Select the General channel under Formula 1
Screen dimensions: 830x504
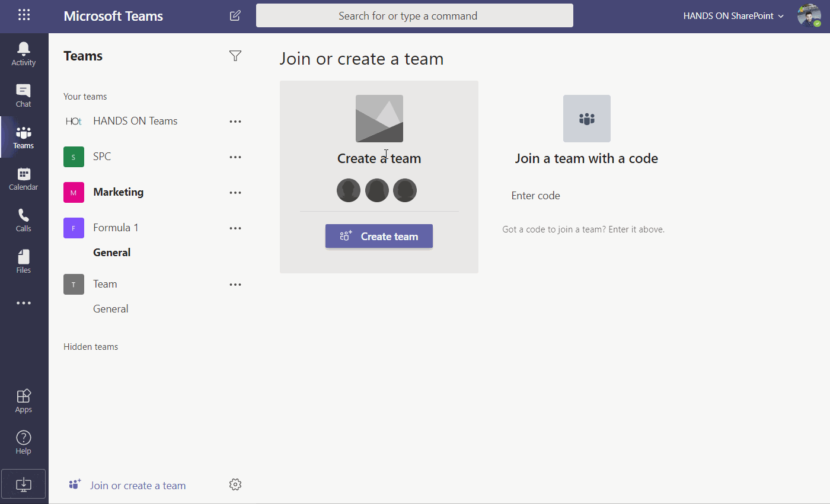click(x=112, y=253)
